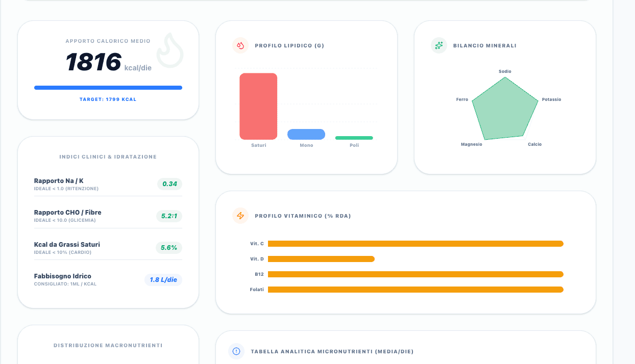
Task: Click the 5.6% saturated fat badge
Action: (169, 248)
